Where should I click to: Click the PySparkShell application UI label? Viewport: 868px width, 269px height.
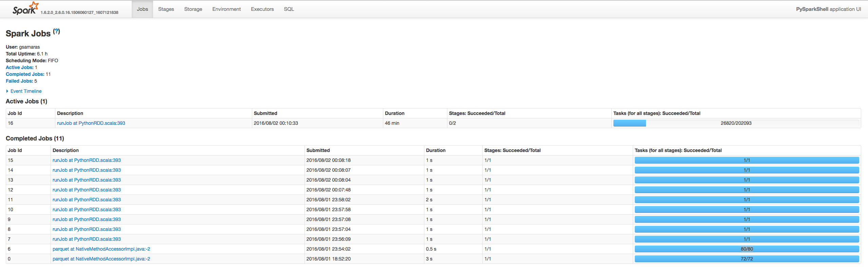[x=828, y=9]
